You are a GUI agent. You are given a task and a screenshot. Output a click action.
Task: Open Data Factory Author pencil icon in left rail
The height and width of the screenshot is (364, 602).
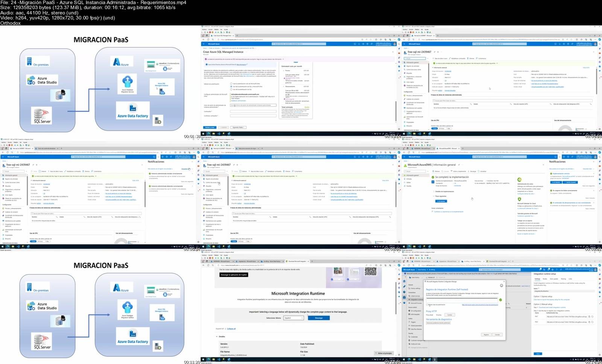(404, 287)
